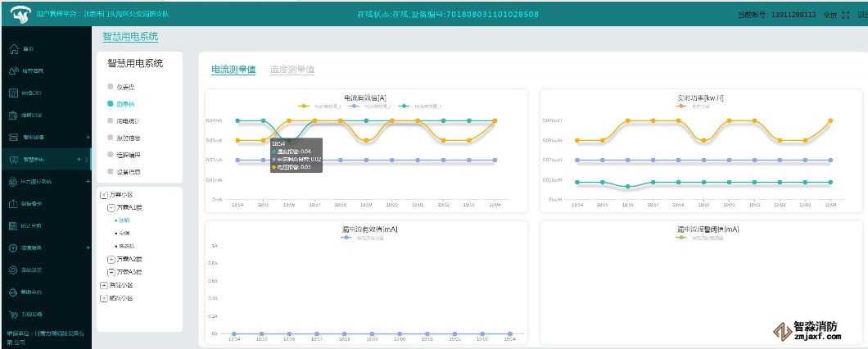Collapse the 万寿A1楼 tree node
Image resolution: width=868 pixels, height=349 pixels.
[x=111, y=208]
